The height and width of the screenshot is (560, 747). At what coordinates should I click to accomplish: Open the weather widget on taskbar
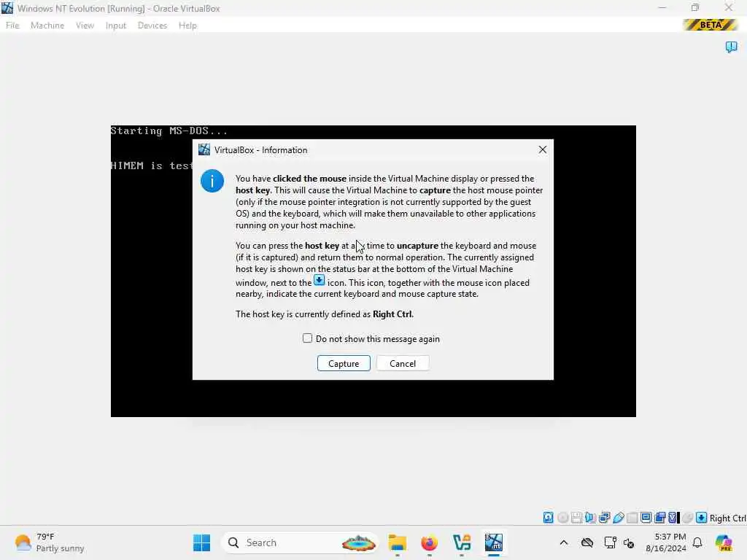pyautogui.click(x=50, y=542)
